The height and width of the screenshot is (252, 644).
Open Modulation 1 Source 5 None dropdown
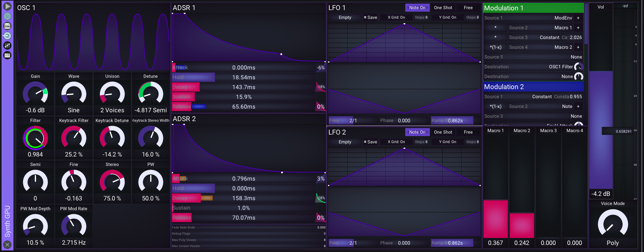click(x=533, y=57)
